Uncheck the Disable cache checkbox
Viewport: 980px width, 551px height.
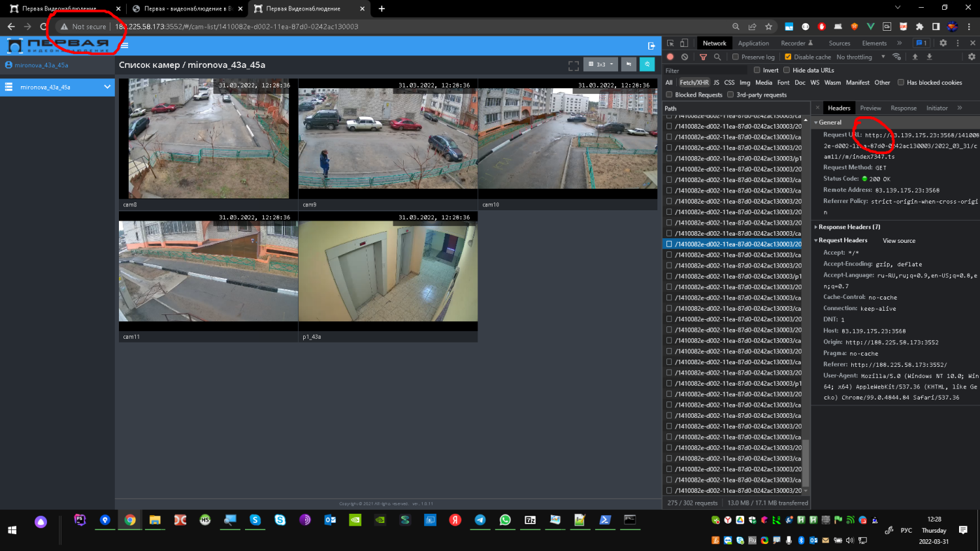(788, 57)
